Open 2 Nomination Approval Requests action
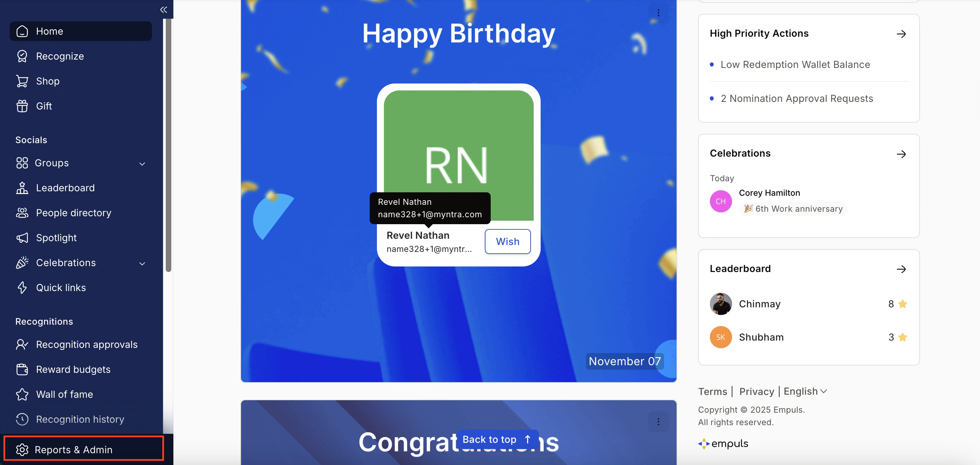 (797, 98)
